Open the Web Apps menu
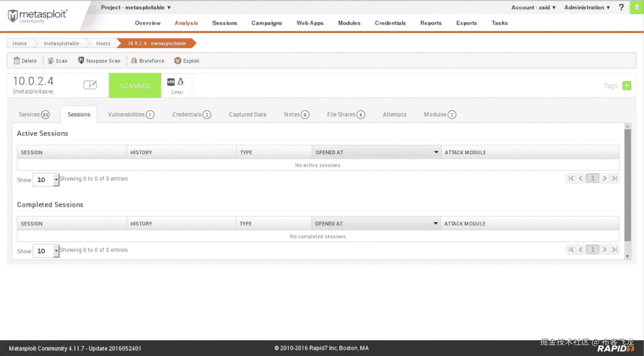Image resolution: width=644 pixels, height=356 pixels. coord(310,23)
